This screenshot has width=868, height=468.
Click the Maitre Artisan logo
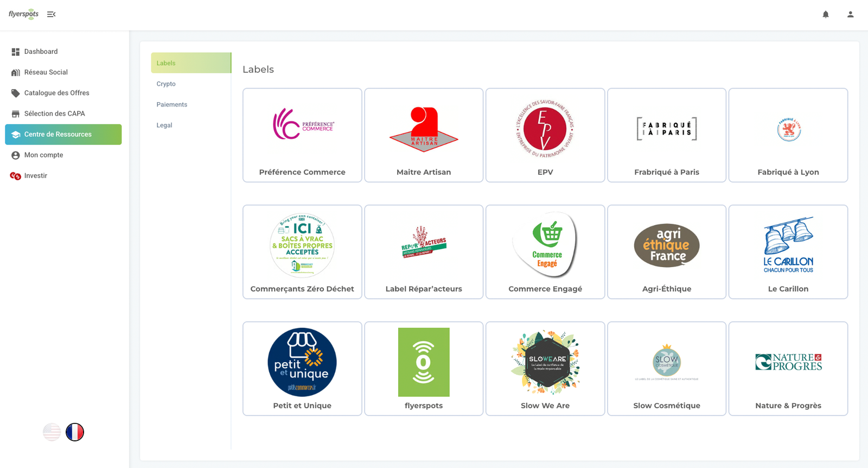(424, 129)
